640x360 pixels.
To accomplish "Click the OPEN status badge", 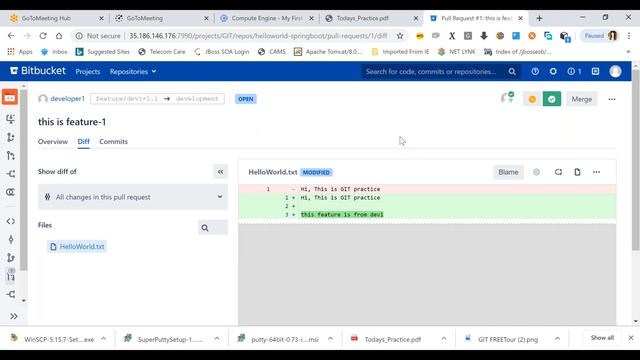I will click(246, 99).
